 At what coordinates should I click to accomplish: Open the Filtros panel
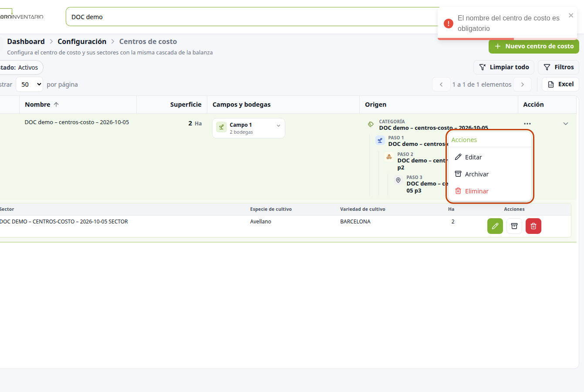tap(559, 67)
